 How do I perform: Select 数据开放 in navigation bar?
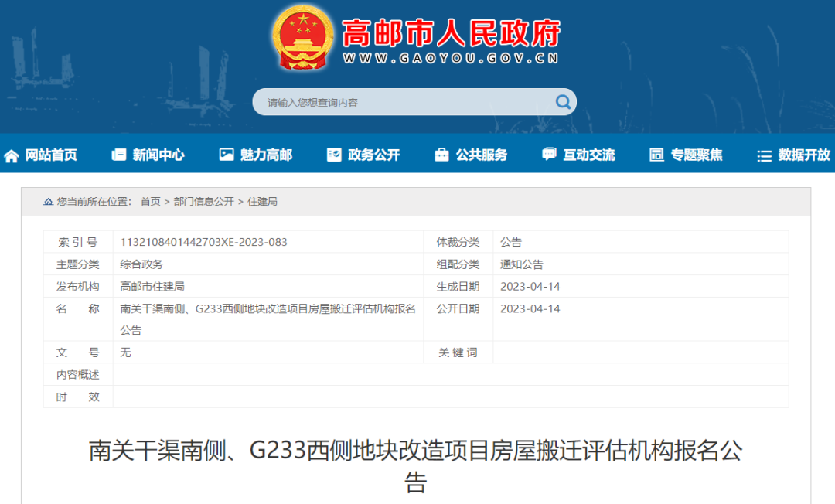point(804,155)
